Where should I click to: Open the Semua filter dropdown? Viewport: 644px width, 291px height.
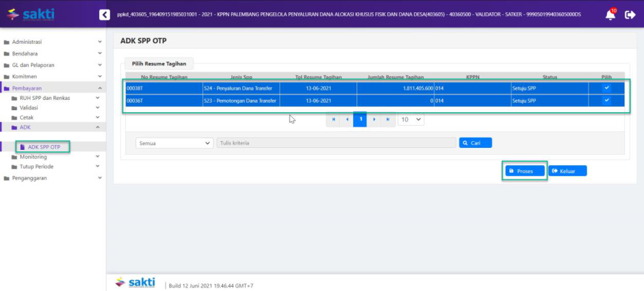coord(175,143)
